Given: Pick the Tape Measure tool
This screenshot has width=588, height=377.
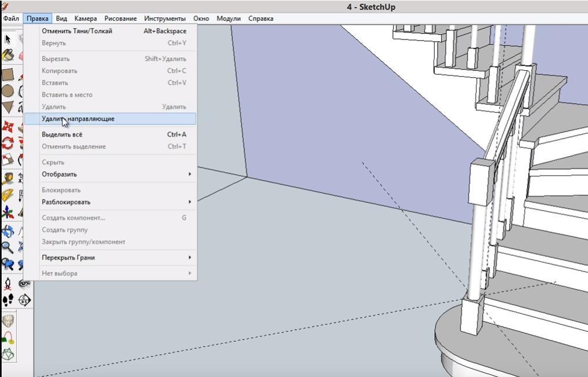Looking at the screenshot, I should pos(8,177).
